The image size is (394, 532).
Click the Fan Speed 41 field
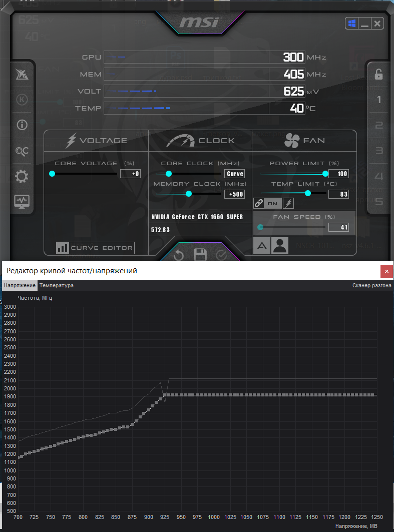point(339,227)
